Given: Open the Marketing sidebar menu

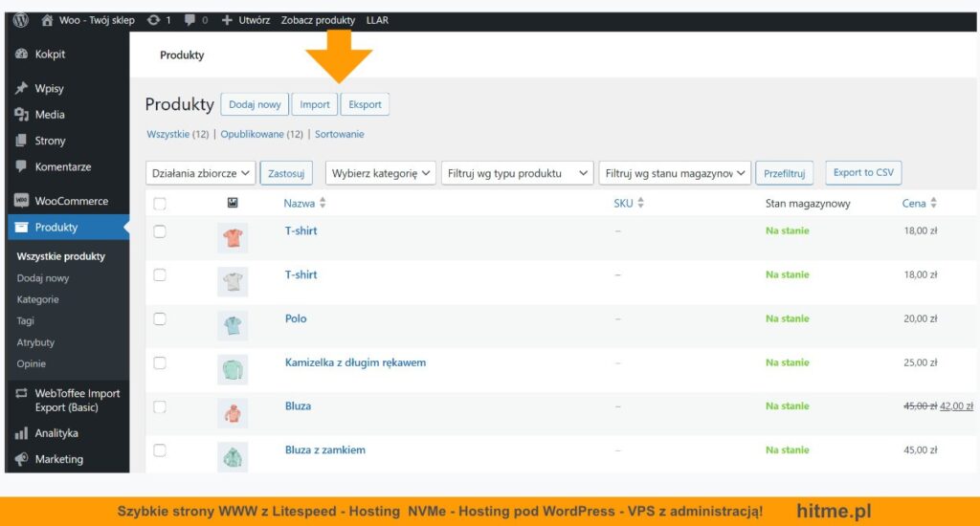Looking at the screenshot, I should point(58,459).
